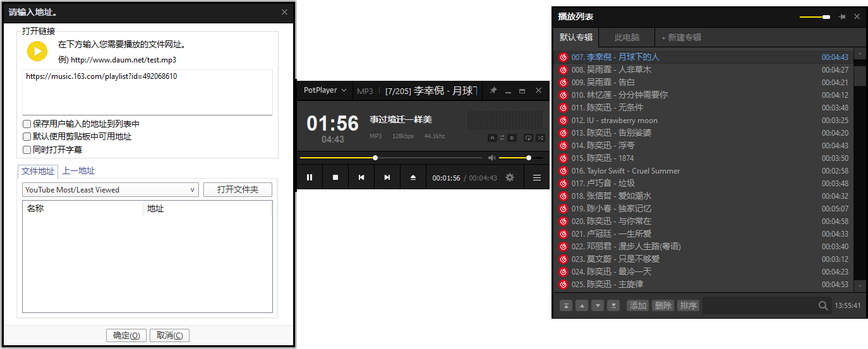Screen dimensions: 868x349
Task: Open the PotPlayer main menu dropdown
Action: 325,90
